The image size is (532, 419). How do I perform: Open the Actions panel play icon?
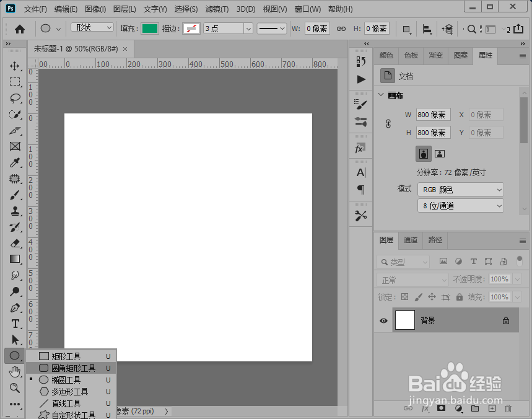361,79
